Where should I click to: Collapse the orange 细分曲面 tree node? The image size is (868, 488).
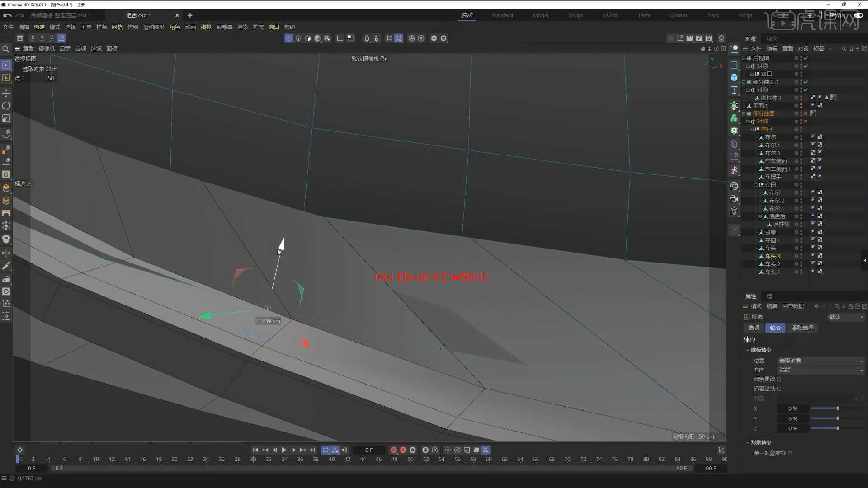[x=744, y=113]
